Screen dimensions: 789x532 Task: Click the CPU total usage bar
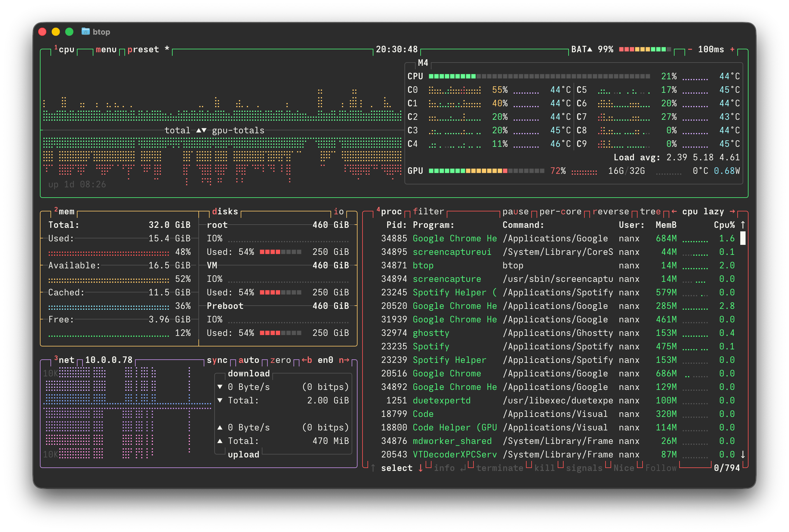point(539,76)
